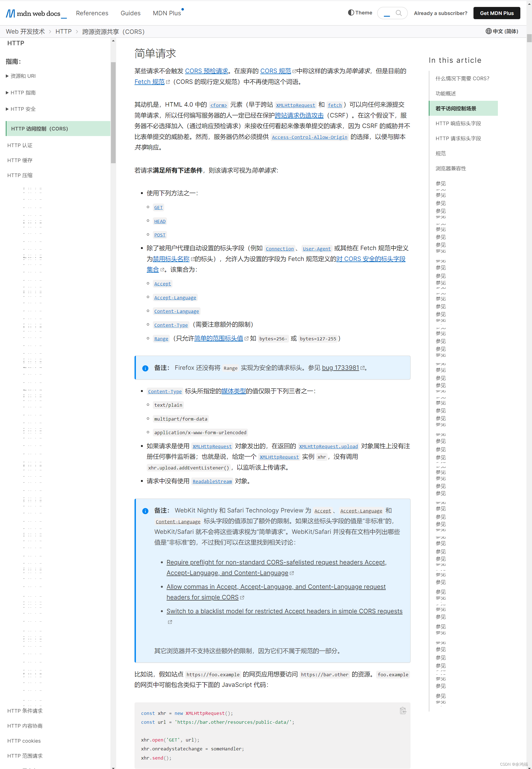Screen dimensions: 532x769
Task: Expand the HTTP 安全 sidebar section
Action: tap(21, 109)
